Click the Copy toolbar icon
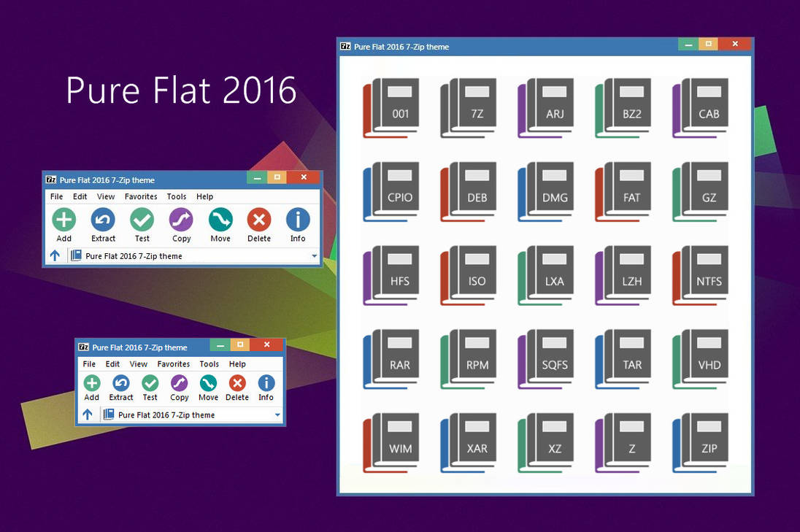 click(181, 220)
